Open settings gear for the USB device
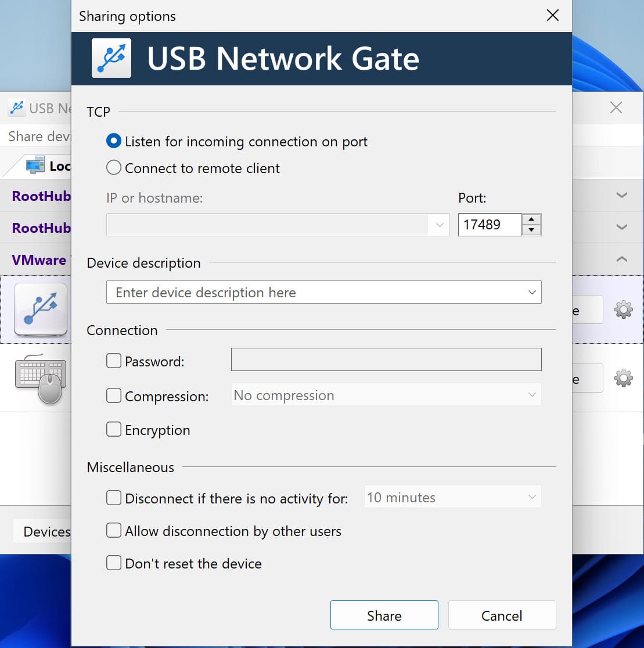Viewport: 644px width, 648px height. pyautogui.click(x=623, y=310)
